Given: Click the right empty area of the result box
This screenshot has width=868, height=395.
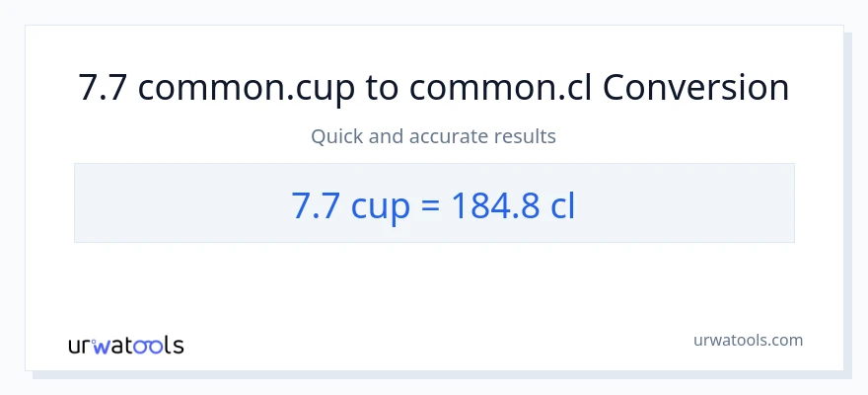Looking at the screenshot, I should [x=690, y=203].
